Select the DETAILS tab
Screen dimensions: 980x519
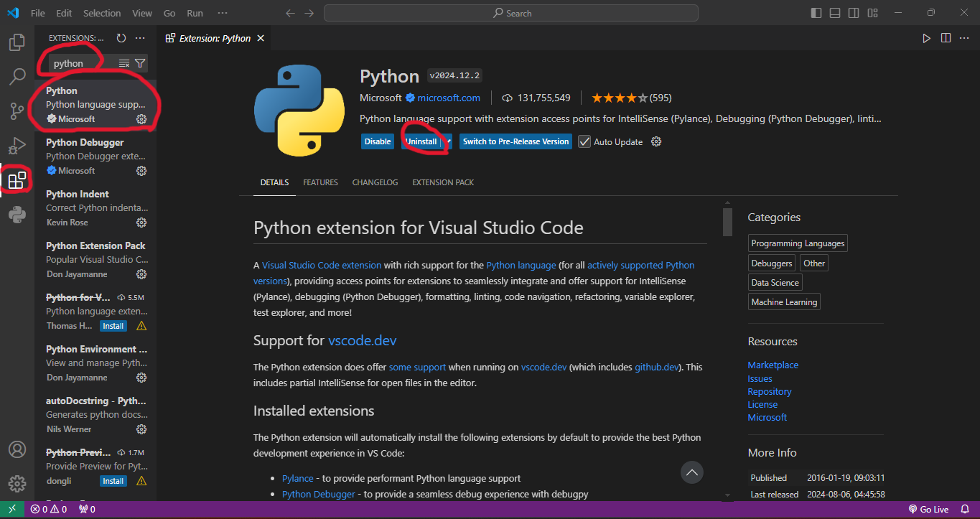tap(275, 182)
